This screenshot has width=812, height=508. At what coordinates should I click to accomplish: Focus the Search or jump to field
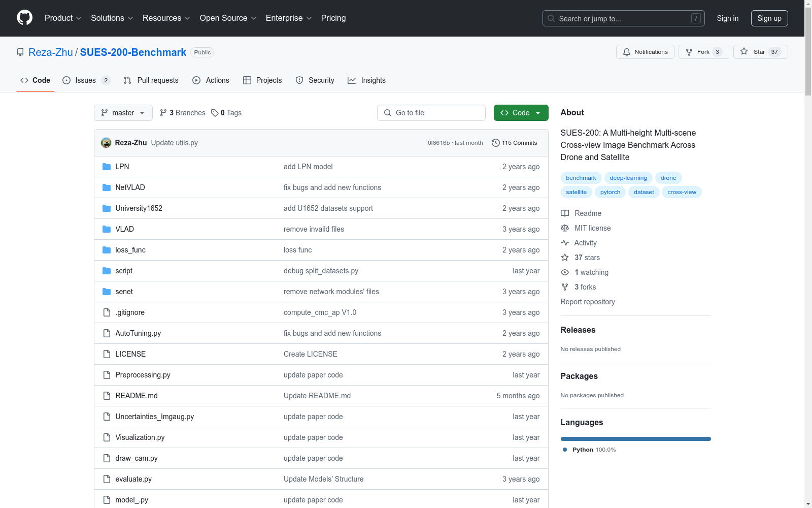click(x=624, y=18)
